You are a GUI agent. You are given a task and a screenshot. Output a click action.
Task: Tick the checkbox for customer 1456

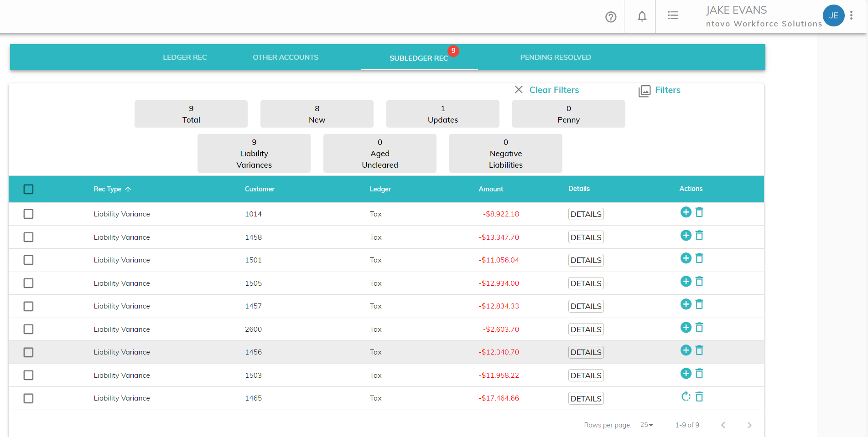(28, 352)
